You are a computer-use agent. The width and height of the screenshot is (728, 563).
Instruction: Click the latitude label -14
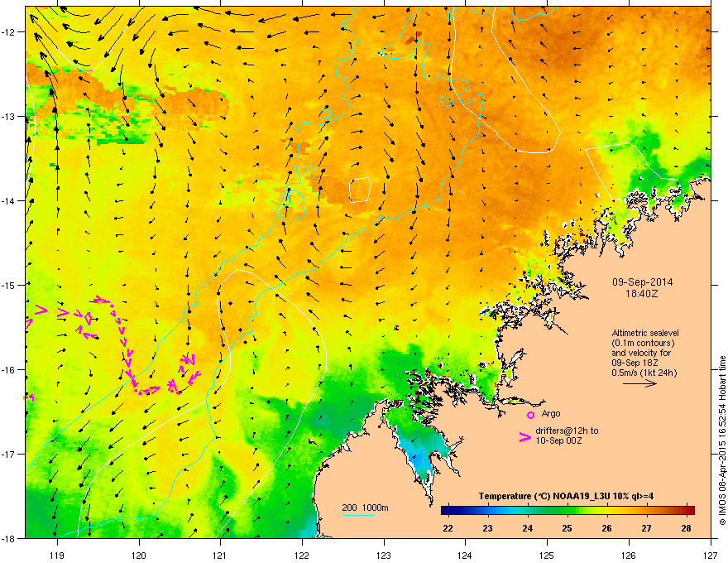pyautogui.click(x=9, y=201)
